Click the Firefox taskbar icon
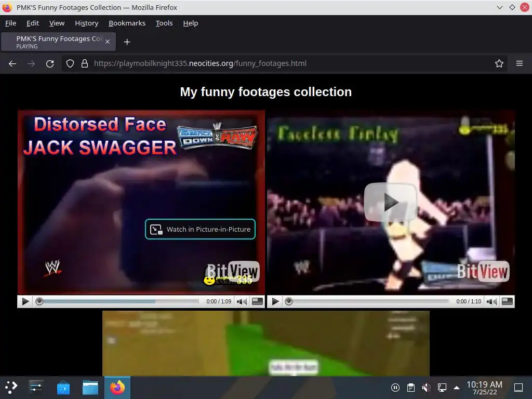This screenshot has height=399, width=532. pos(117,388)
